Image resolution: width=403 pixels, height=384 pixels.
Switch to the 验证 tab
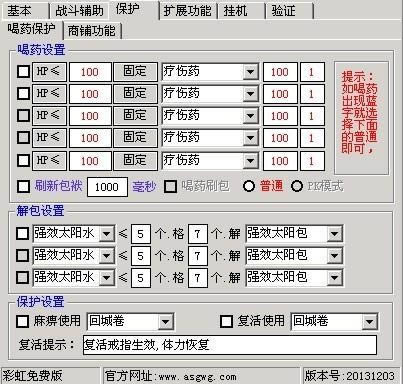click(289, 11)
